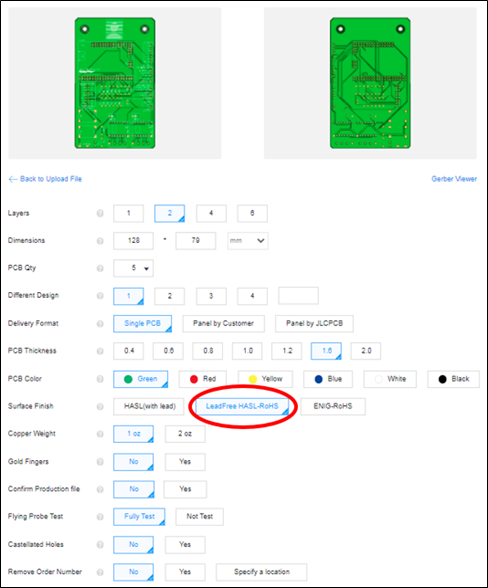Image resolution: width=488 pixels, height=588 pixels.
Task: Pick Blue PCB color
Action: click(328, 379)
